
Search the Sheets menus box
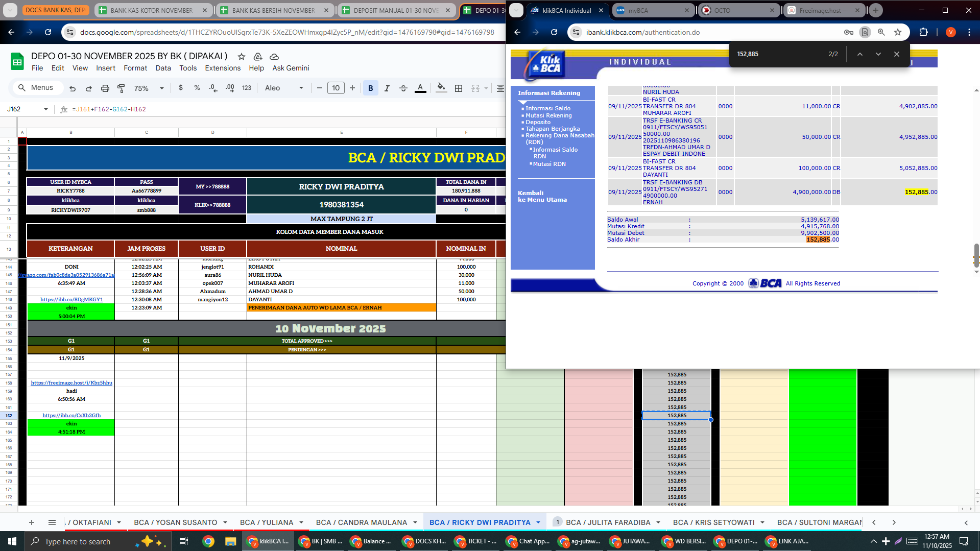pos(37,88)
